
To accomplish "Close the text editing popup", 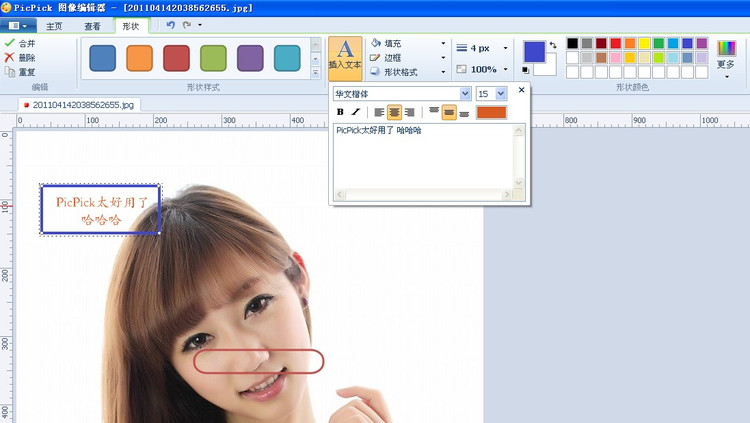I will point(521,89).
